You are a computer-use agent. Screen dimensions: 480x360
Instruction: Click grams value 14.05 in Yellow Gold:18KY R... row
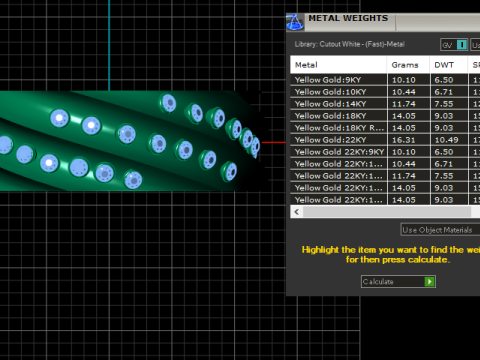point(404,128)
